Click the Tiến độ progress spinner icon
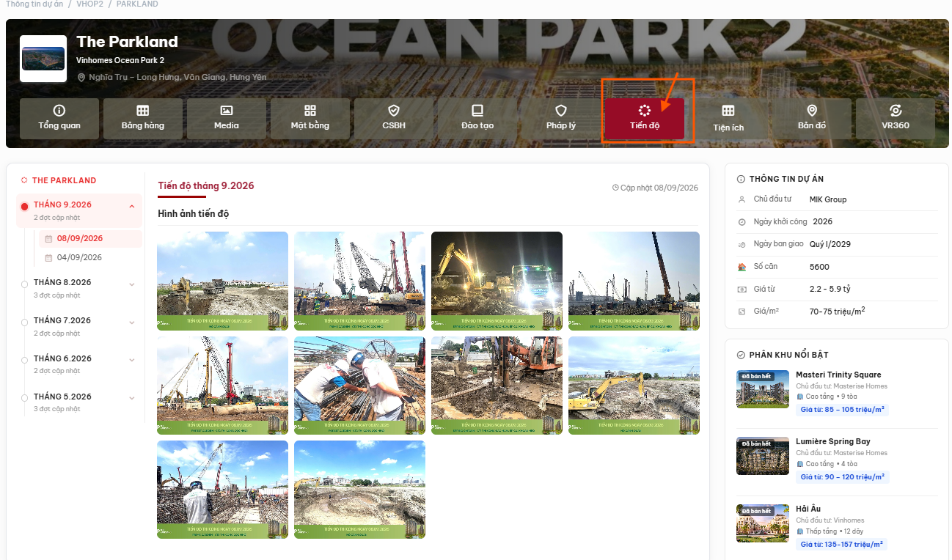The height and width of the screenshot is (560, 952). tap(645, 110)
